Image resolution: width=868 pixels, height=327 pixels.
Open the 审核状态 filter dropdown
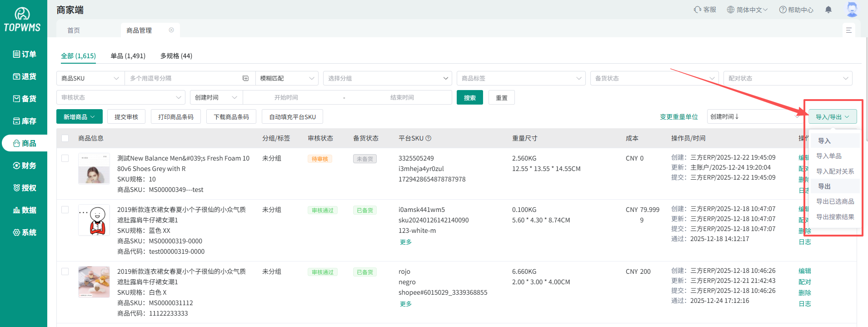120,97
